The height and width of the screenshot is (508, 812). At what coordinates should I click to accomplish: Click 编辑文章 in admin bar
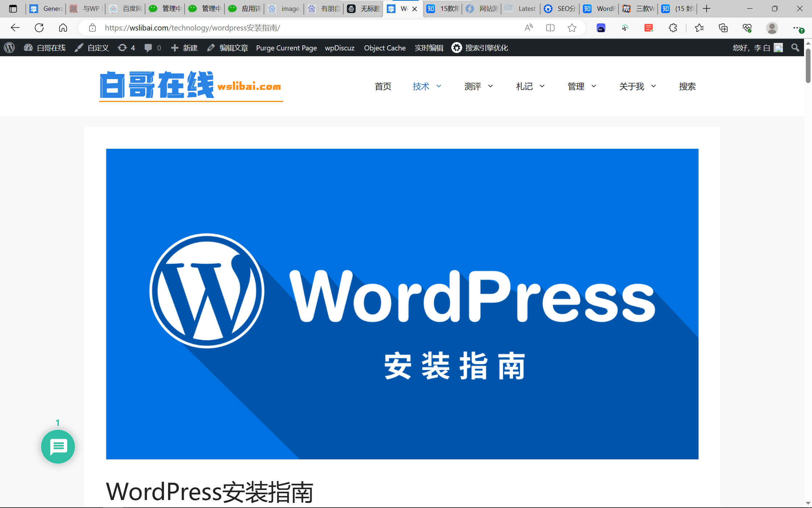[x=228, y=48]
